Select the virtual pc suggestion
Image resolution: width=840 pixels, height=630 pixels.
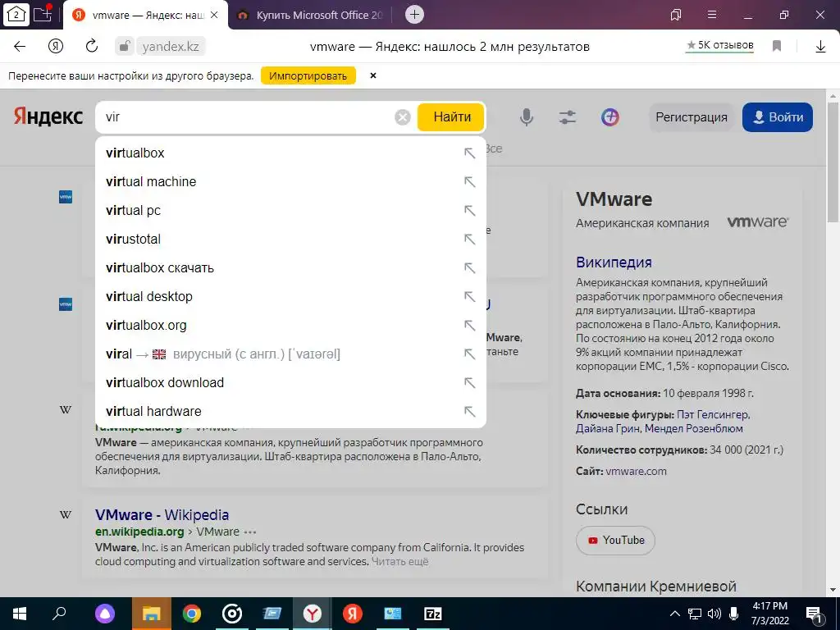tap(290, 211)
